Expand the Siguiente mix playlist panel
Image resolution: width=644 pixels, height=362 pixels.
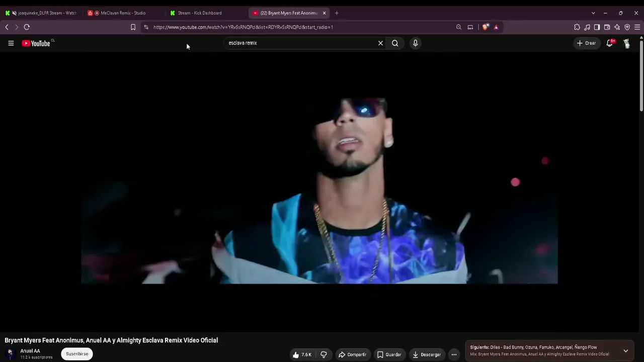click(x=625, y=351)
